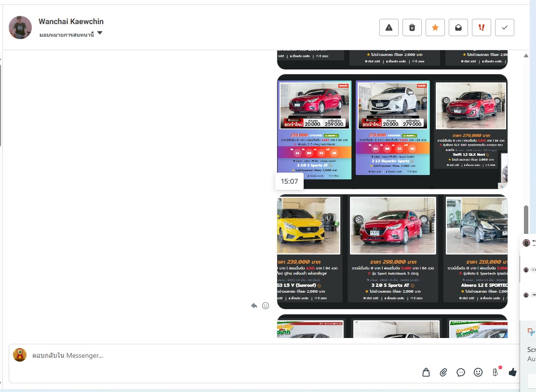This screenshot has height=392, width=536.
Task: Click the "3 2.0 S Sports AT" title under 299,000
Action: click(390, 285)
